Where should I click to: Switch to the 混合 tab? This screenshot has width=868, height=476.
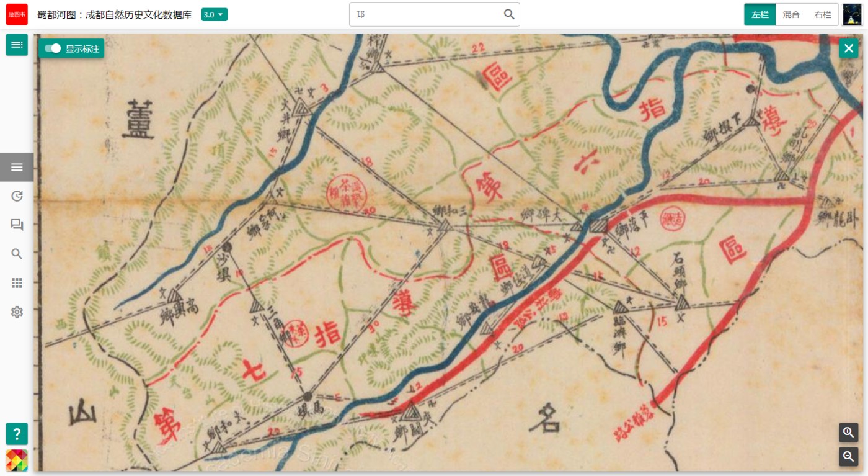[791, 14]
